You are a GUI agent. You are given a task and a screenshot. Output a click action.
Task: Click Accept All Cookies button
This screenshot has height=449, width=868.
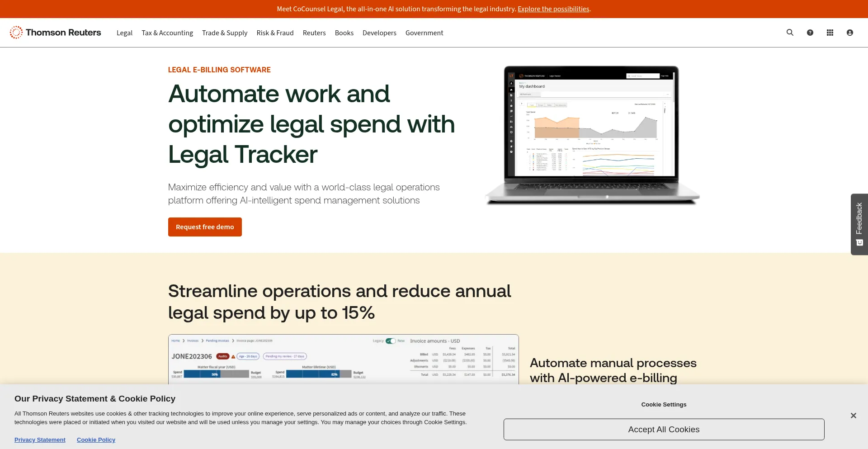pyautogui.click(x=664, y=430)
